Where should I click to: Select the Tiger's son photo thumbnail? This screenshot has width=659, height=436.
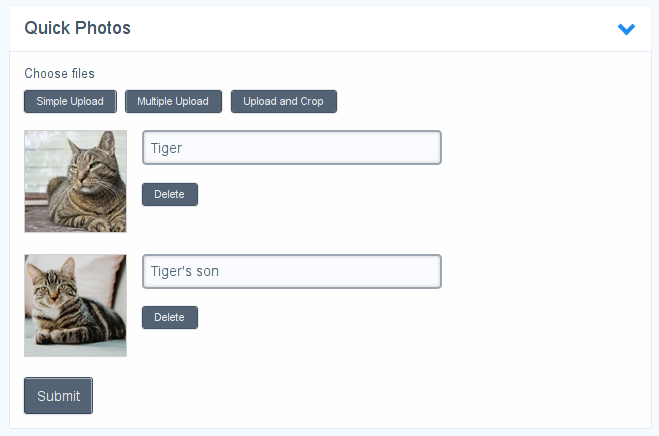point(76,305)
